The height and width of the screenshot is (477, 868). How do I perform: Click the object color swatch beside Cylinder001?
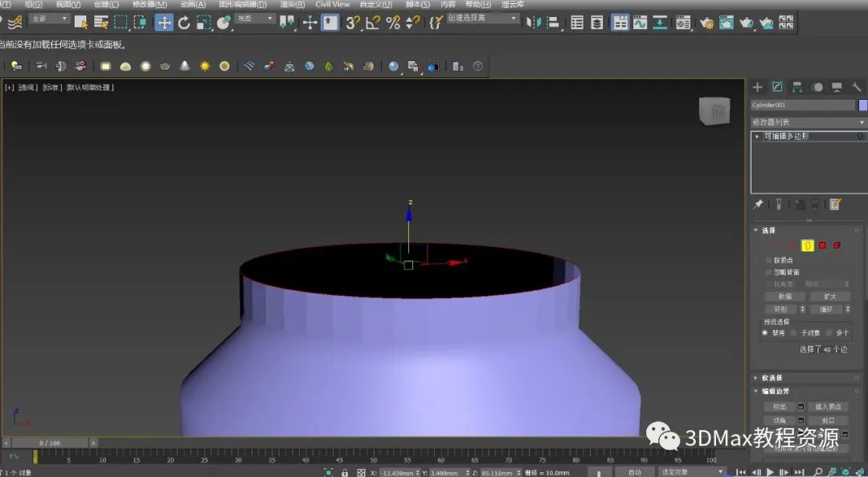click(863, 105)
